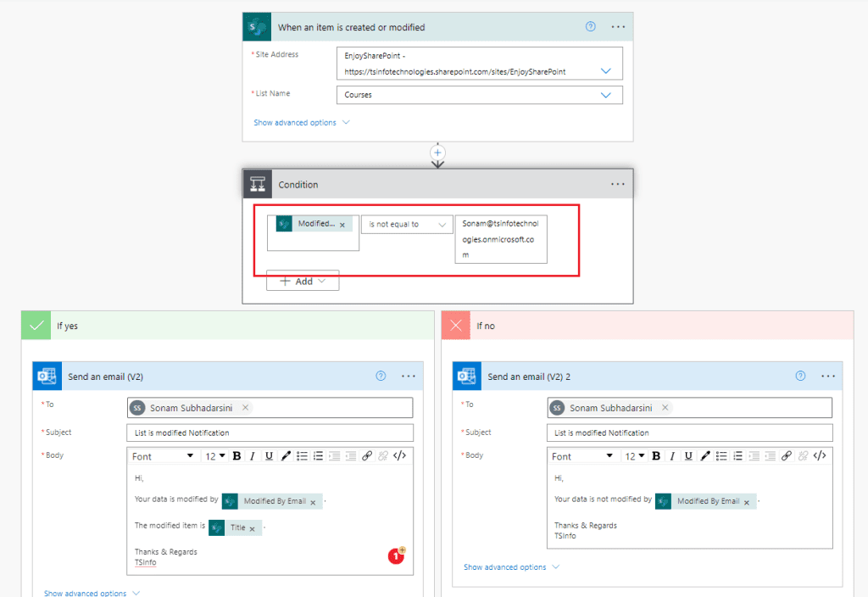This screenshot has width=868, height=597.
Task: Toggle Italic in the If yes email body
Action: 253,455
